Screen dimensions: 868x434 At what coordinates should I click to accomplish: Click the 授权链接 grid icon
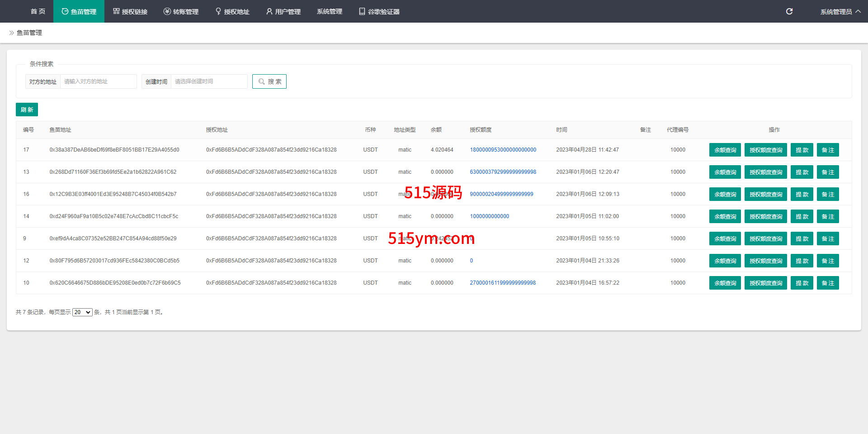pyautogui.click(x=116, y=11)
